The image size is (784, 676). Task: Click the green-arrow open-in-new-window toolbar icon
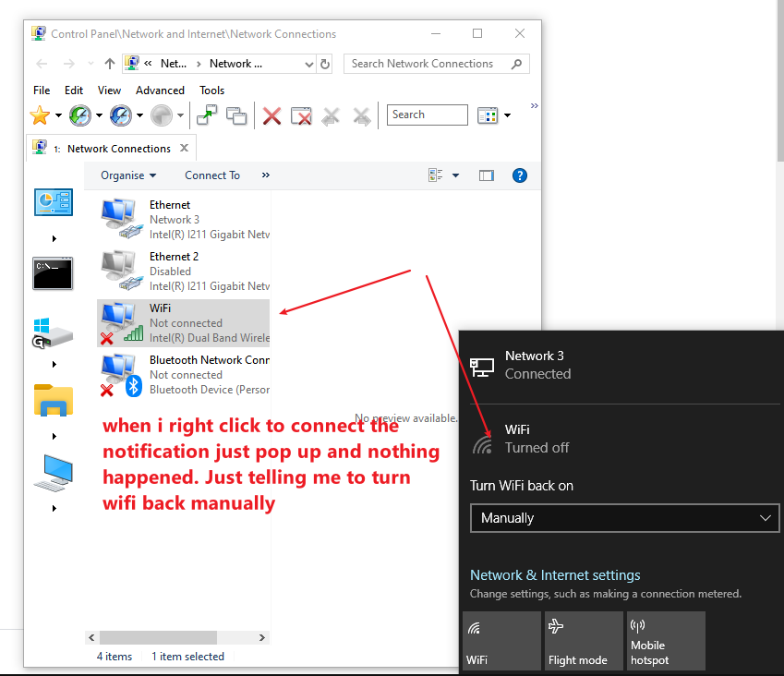[207, 115]
